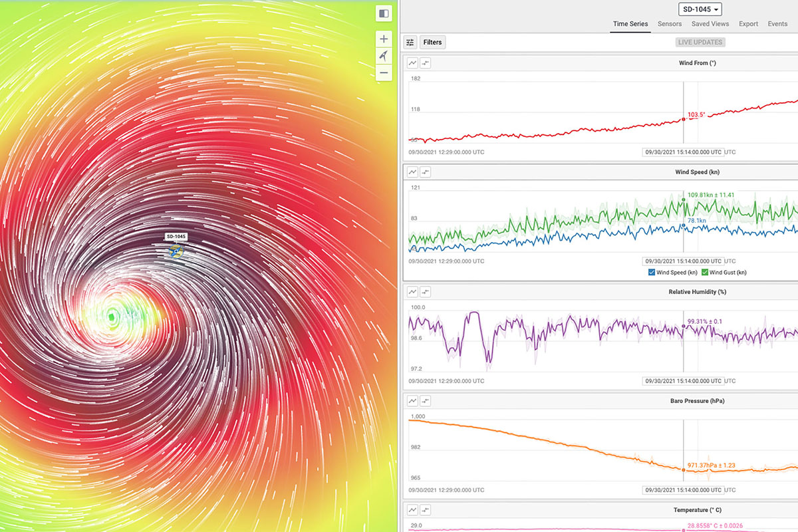This screenshot has width=798, height=532.
Task: Zoom in on the wind map
Action: point(384,39)
